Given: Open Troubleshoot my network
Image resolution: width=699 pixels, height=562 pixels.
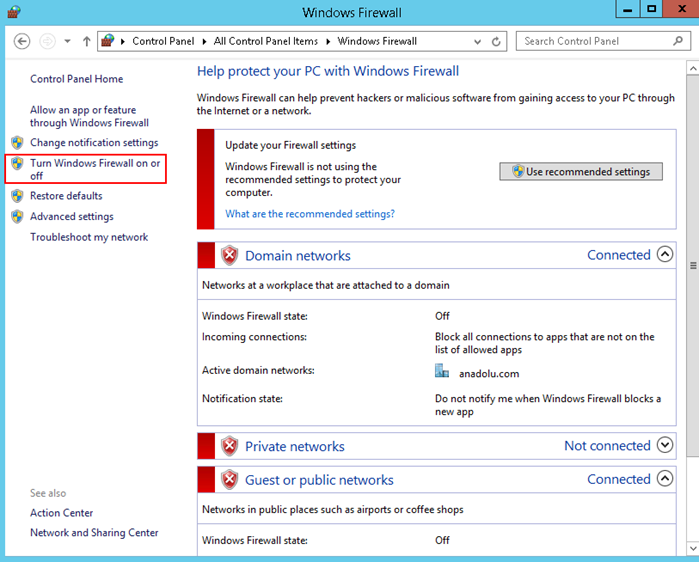Looking at the screenshot, I should (x=89, y=237).
